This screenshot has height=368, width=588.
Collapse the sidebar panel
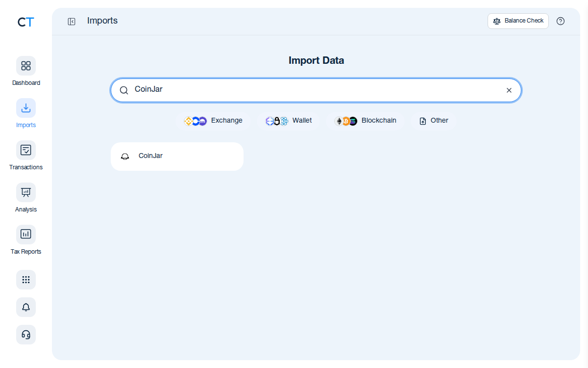(72, 21)
